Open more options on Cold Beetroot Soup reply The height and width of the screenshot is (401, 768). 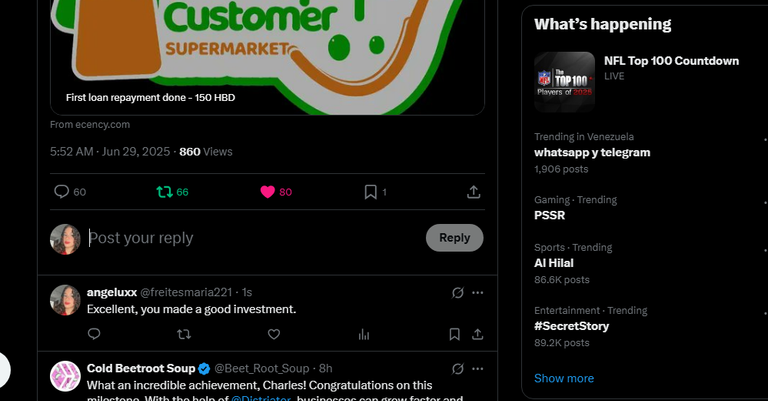pos(478,369)
